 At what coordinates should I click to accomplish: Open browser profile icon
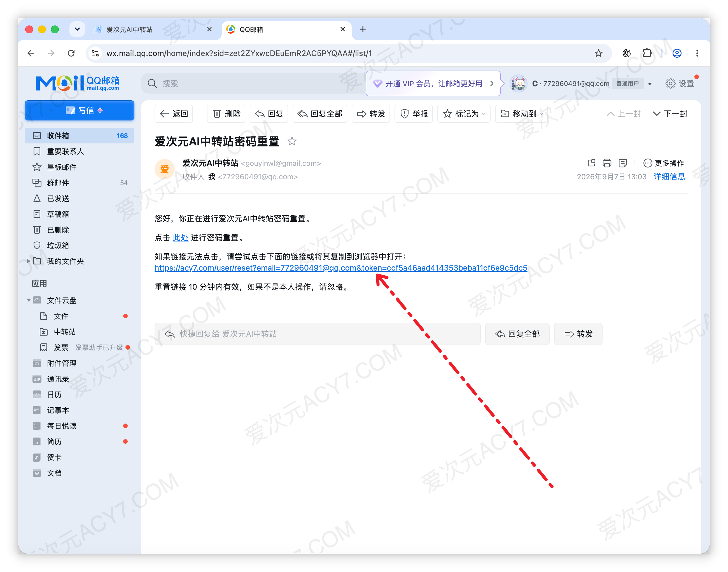[x=677, y=53]
